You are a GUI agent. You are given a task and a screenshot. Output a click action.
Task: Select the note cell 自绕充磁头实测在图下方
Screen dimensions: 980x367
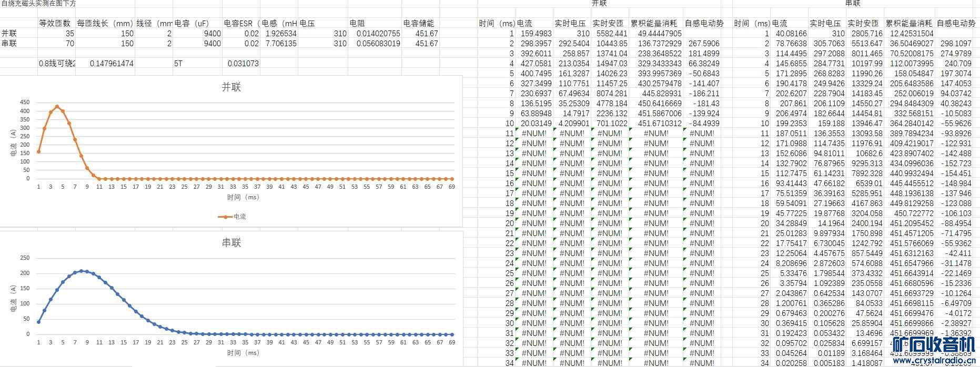click(39, 3)
